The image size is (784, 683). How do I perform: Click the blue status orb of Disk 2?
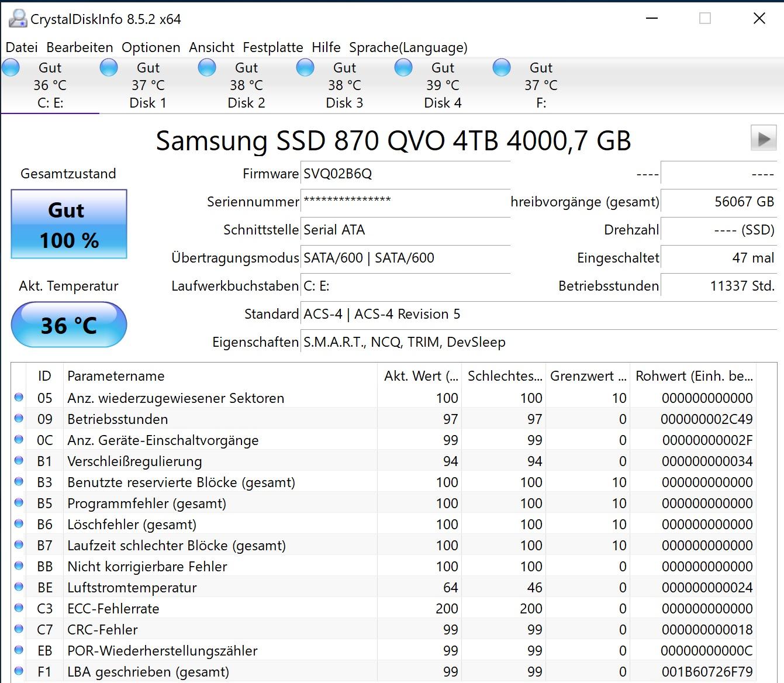tap(207, 68)
